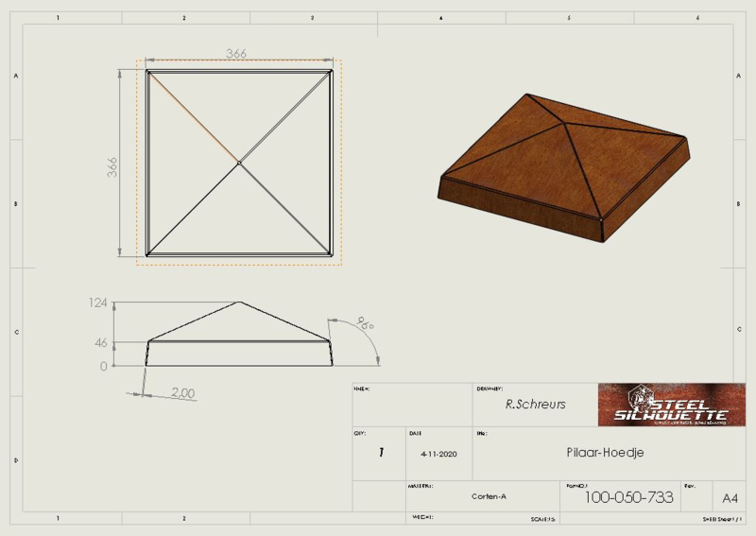Click the rendered 3D Corten cap preview
The image size is (756, 536).
pyautogui.click(x=564, y=167)
